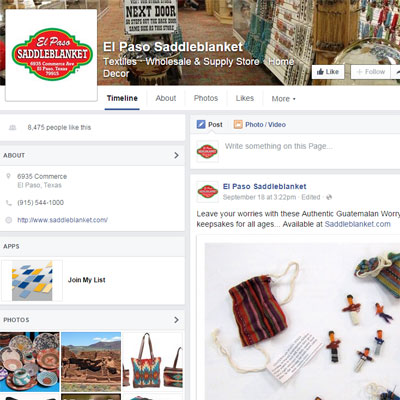The width and height of the screenshot is (400, 400).
Task: Switch to the About tab
Action: [x=166, y=98]
